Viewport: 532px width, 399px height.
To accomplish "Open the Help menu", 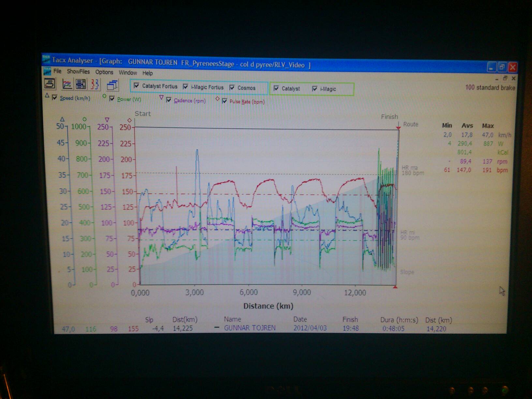I will 147,73.
